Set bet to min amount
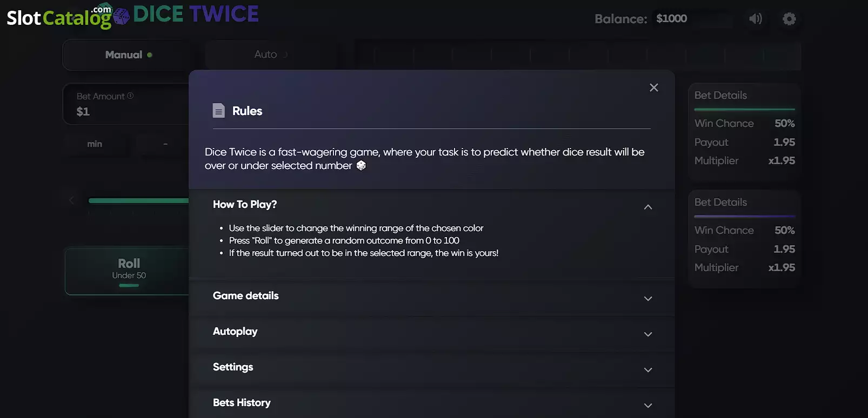This screenshot has height=418, width=868. 95,144
